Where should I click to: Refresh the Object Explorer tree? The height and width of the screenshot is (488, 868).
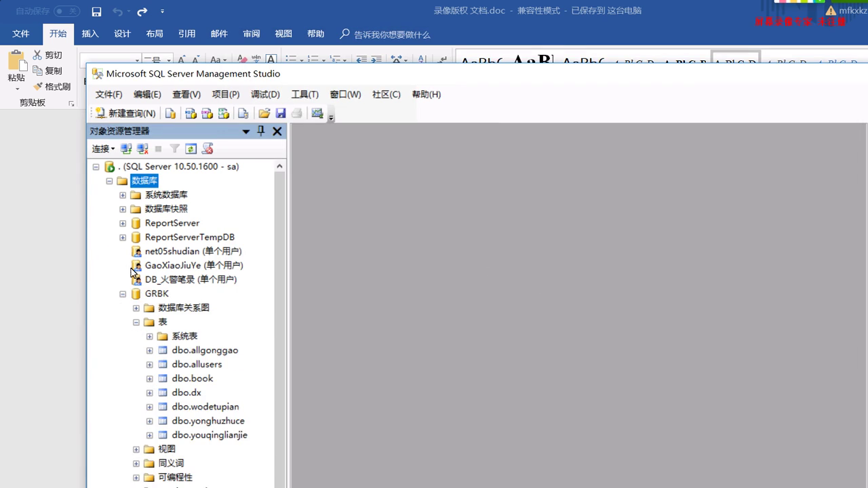[191, 148]
